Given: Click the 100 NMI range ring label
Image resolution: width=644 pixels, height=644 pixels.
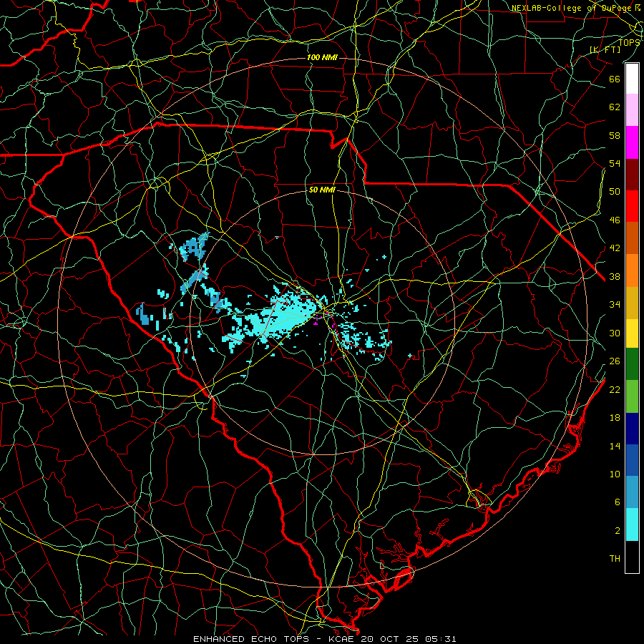Looking at the screenshot, I should click(322, 57).
